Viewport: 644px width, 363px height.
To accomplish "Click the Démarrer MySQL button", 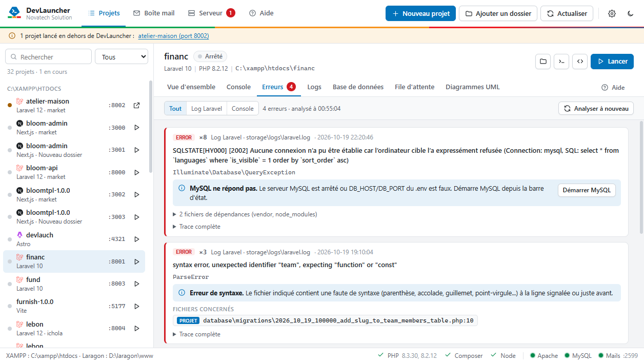I will point(587,190).
